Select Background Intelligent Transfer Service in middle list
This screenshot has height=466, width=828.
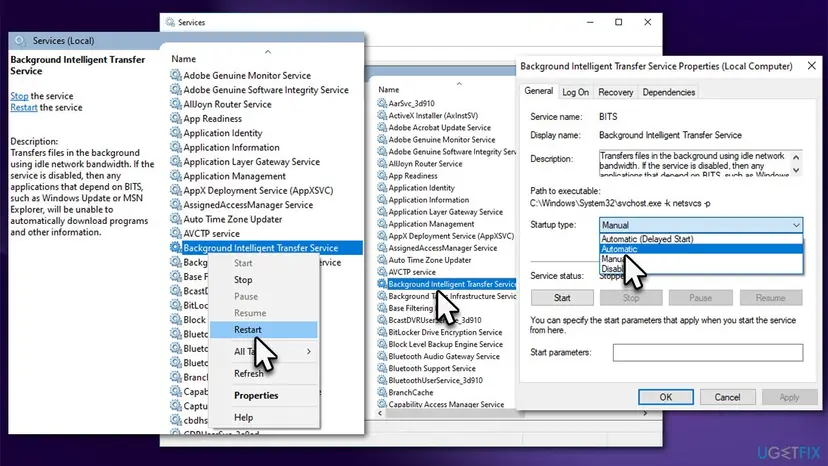click(451, 284)
